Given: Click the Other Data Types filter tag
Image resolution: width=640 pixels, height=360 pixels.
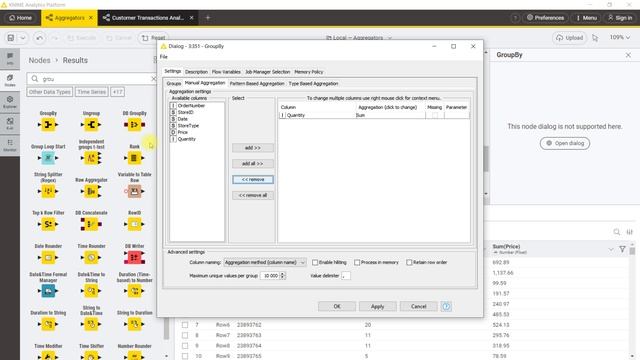Looking at the screenshot, I should tap(50, 92).
